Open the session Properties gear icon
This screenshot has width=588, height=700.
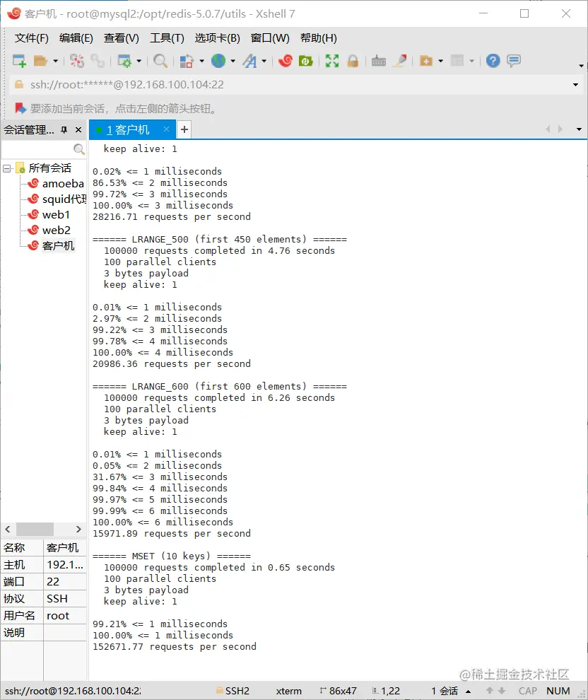pos(124,61)
